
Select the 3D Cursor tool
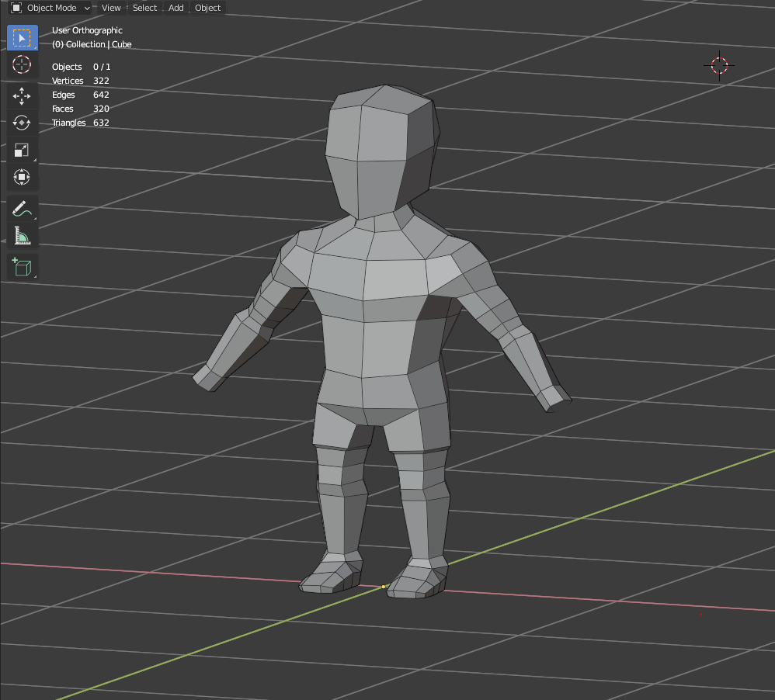[x=22, y=64]
